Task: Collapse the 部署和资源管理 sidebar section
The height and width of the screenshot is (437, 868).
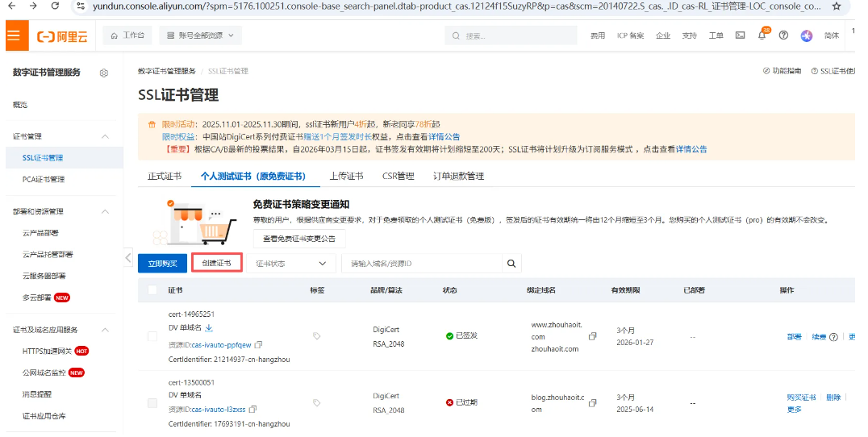Action: tap(105, 211)
